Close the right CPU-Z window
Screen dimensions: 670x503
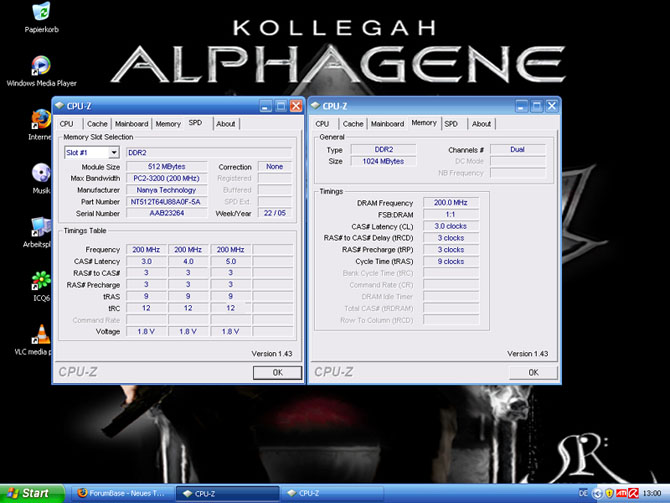pyautogui.click(x=552, y=106)
